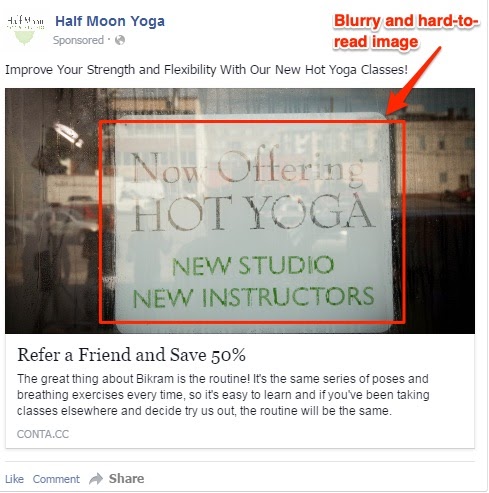Click the green NEW STUDIO sign text
Image resolution: width=489 pixels, height=493 pixels.
(x=253, y=266)
